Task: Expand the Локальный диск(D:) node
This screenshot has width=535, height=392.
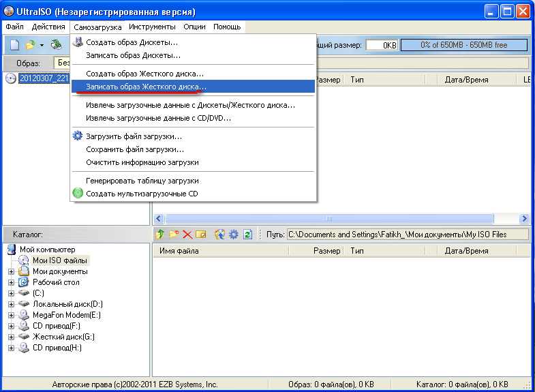Action: [x=12, y=304]
